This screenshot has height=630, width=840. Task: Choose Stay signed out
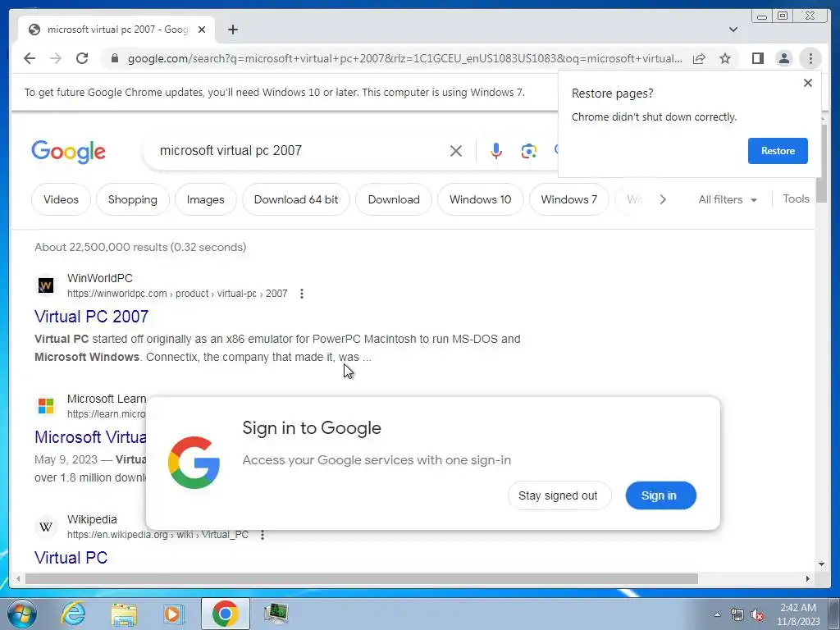coord(558,495)
